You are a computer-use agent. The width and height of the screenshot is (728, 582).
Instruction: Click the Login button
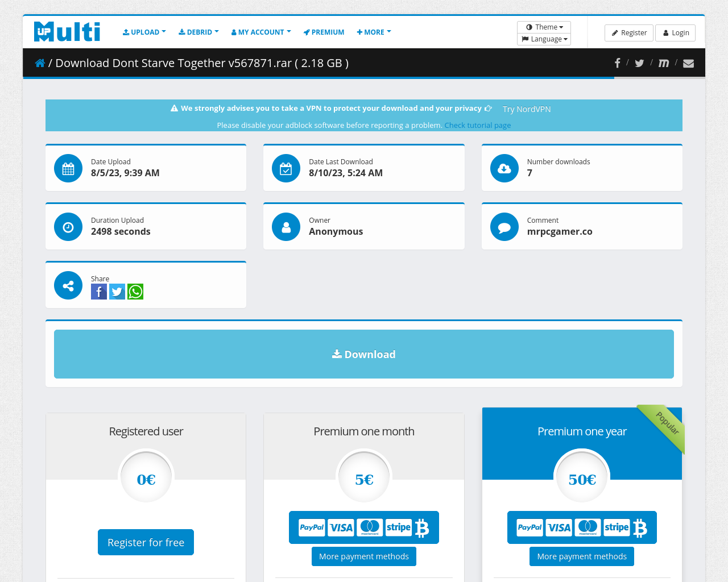pos(676,33)
